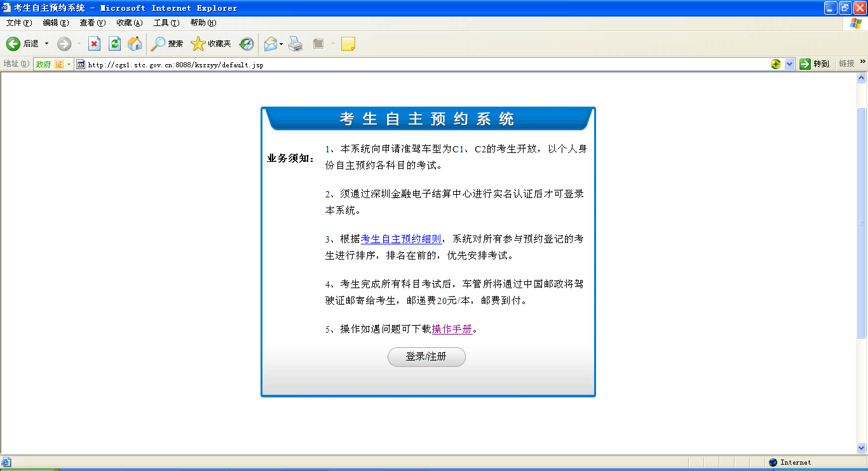
Task: Open the 考生自主预约细则 link
Action: click(x=401, y=239)
